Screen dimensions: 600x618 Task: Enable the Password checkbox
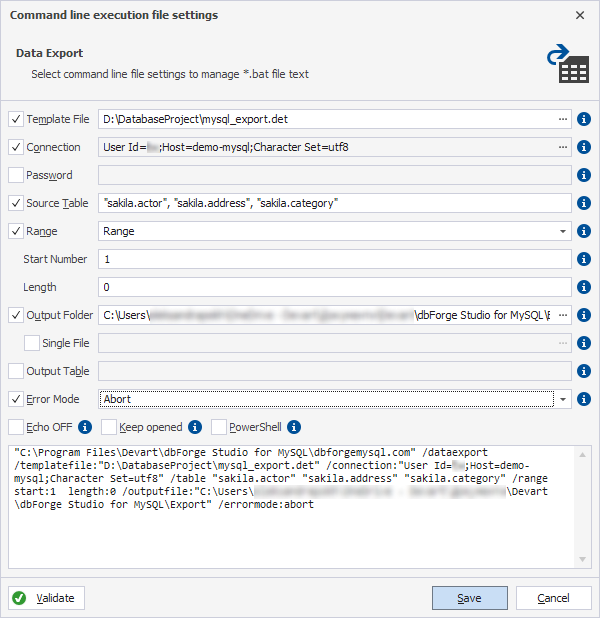[16, 175]
